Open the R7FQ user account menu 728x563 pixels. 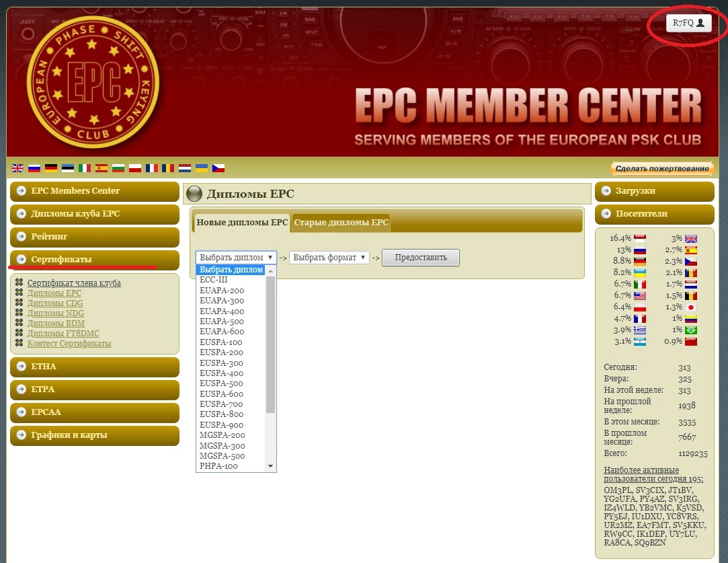688,23
